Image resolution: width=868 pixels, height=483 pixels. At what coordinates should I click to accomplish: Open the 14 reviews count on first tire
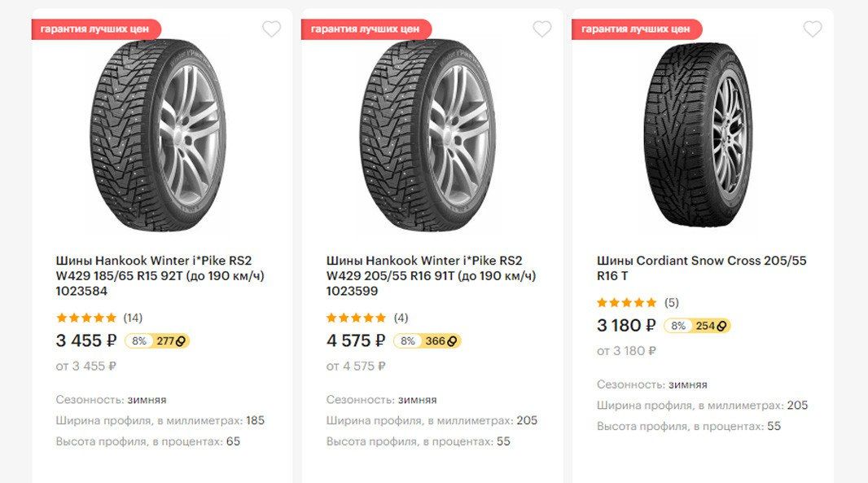point(133,318)
